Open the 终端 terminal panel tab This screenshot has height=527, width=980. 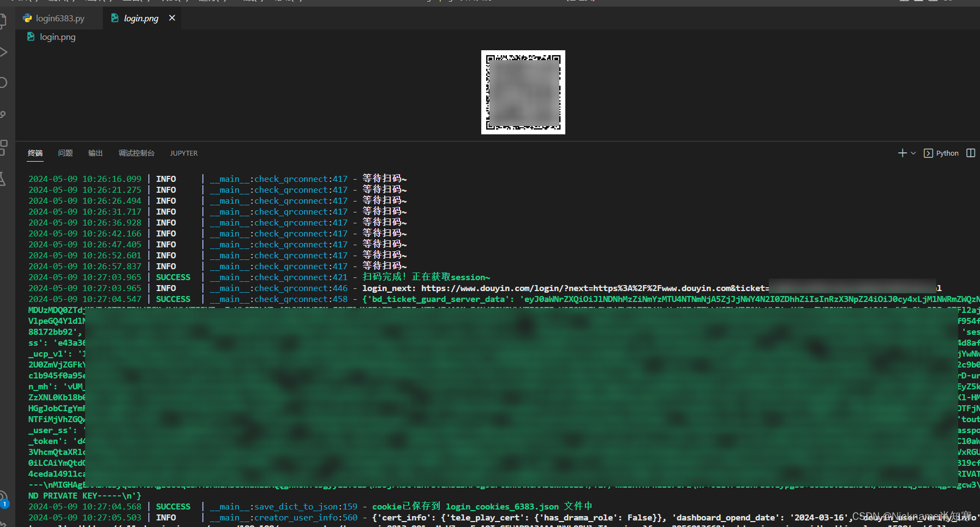click(35, 153)
